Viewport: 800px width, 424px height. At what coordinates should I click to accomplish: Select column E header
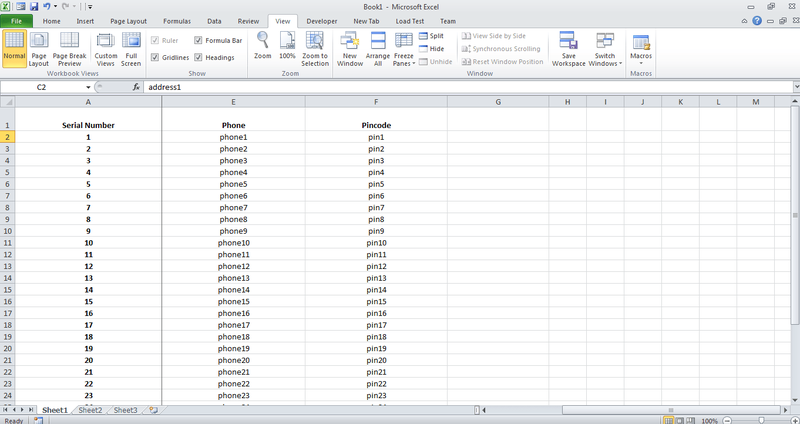(x=233, y=102)
